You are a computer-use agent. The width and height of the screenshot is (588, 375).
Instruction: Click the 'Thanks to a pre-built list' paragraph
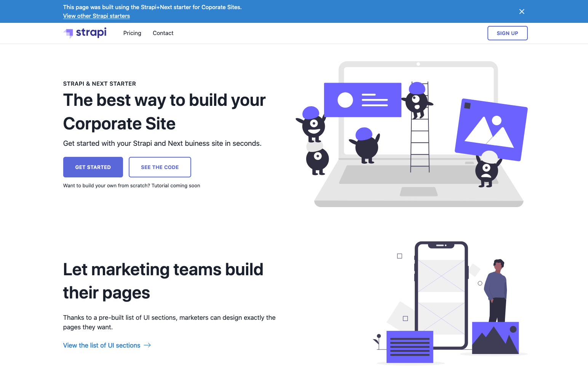169,322
